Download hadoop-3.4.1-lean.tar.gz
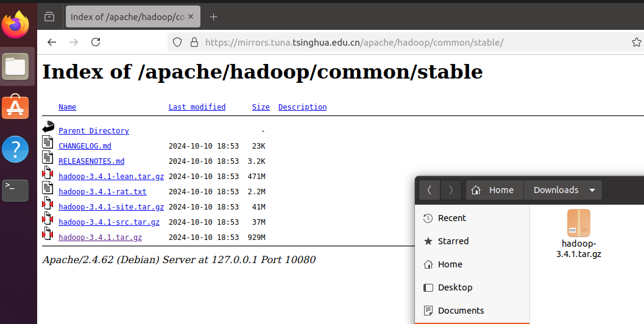 pos(111,176)
